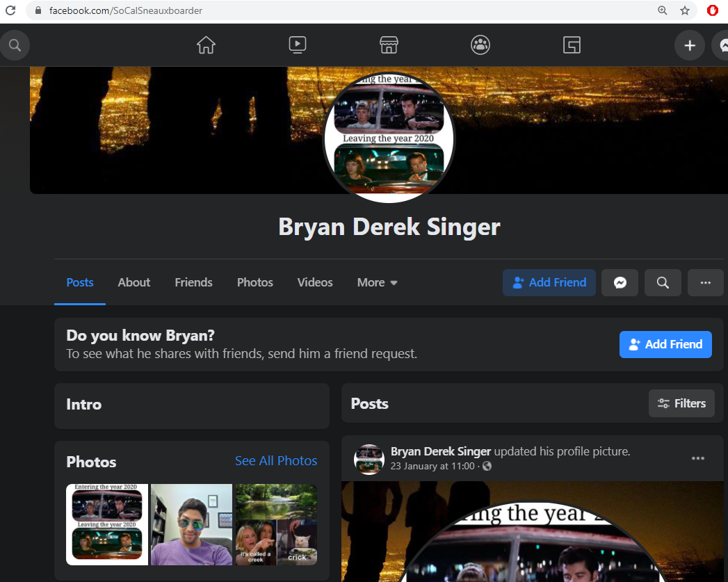The image size is (728, 582).
Task: Click Add Friend in Do you know Bryan card
Action: pos(665,344)
